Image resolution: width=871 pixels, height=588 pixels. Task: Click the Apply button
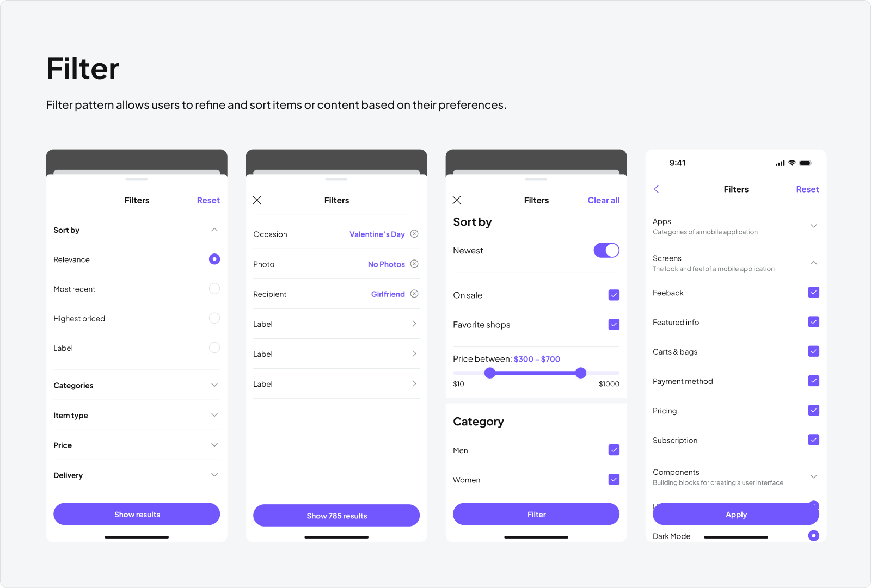pyautogui.click(x=735, y=514)
